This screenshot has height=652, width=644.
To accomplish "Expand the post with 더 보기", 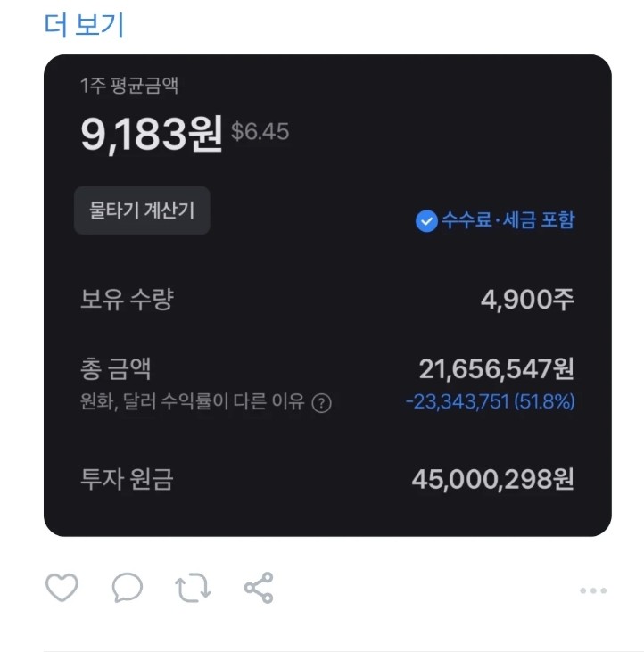I will [84, 24].
